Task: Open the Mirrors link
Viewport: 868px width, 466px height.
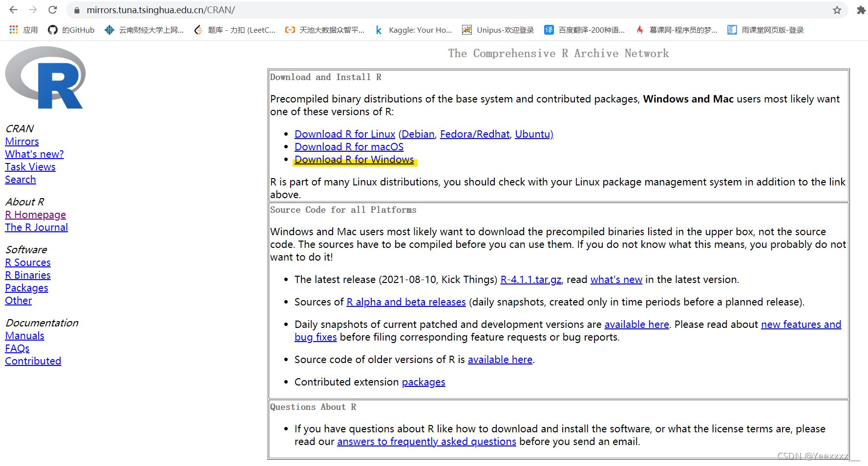Action: [x=22, y=142]
